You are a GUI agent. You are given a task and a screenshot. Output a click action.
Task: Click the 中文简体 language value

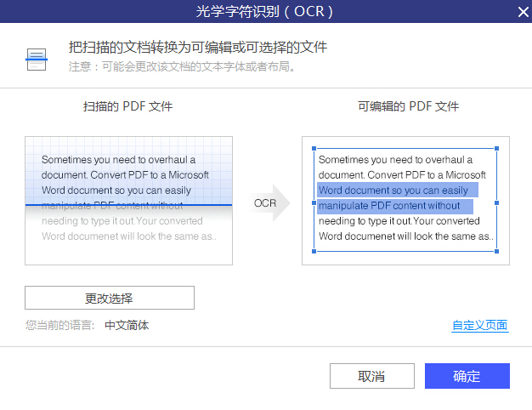click(x=127, y=325)
